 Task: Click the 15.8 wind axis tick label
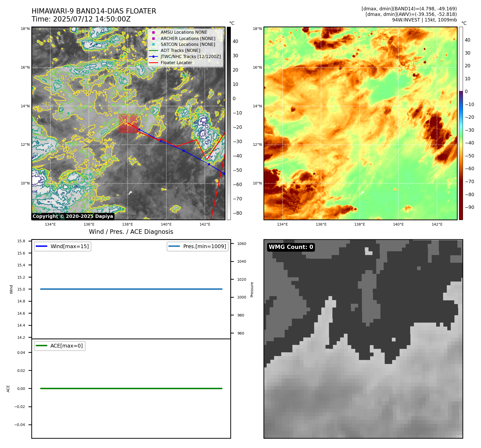(21, 241)
